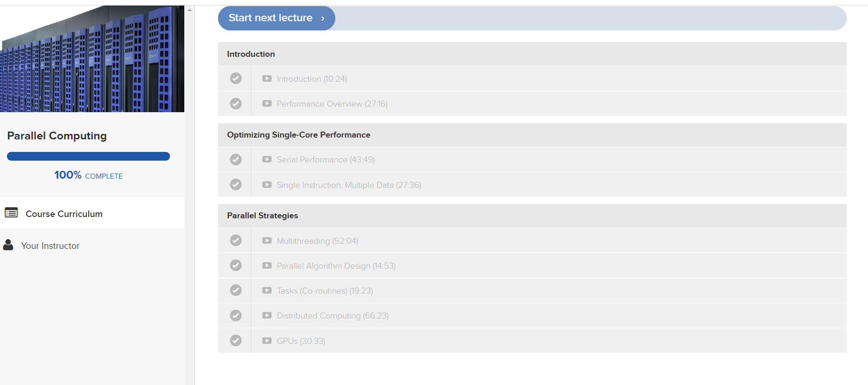This screenshot has width=868, height=385.
Task: Click the 100% complete progress bar
Action: coord(88,156)
